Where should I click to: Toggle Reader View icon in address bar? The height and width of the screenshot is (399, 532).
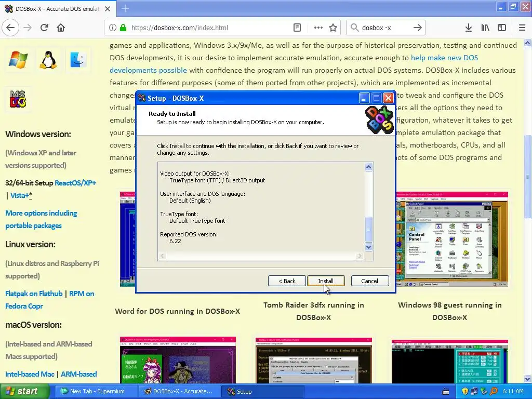297,28
